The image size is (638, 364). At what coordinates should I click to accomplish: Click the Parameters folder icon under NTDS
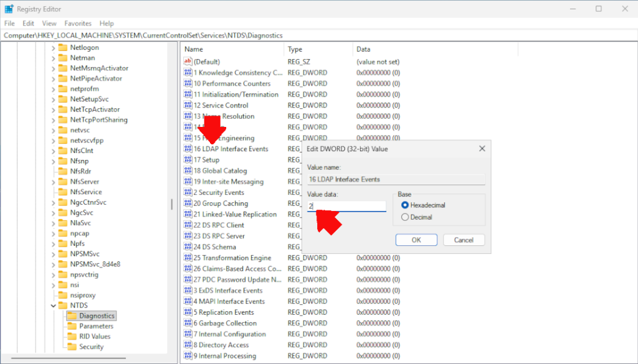tap(74, 325)
